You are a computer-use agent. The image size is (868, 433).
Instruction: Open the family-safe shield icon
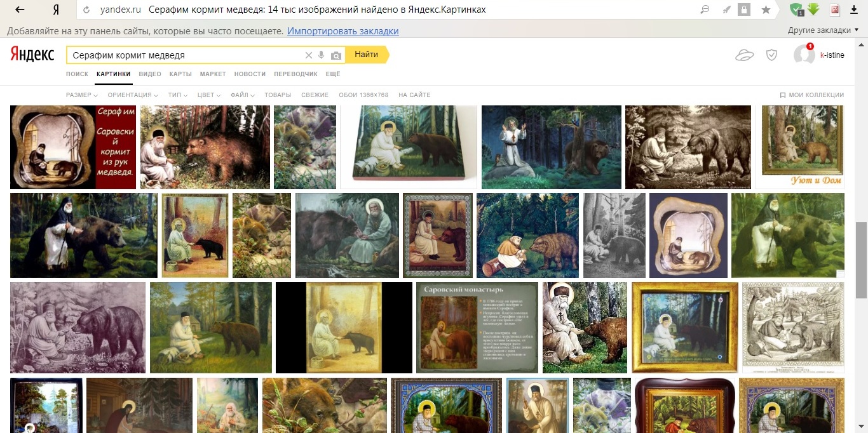(771, 55)
